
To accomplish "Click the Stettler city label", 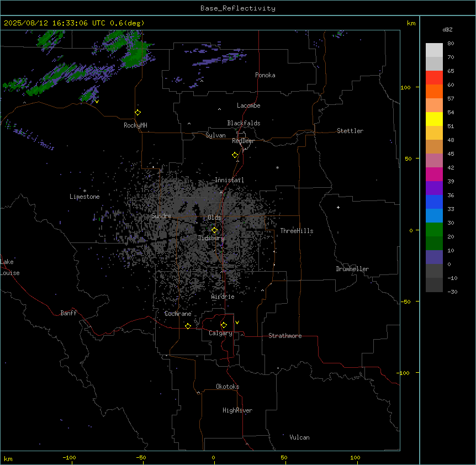I will pyautogui.click(x=350, y=131).
